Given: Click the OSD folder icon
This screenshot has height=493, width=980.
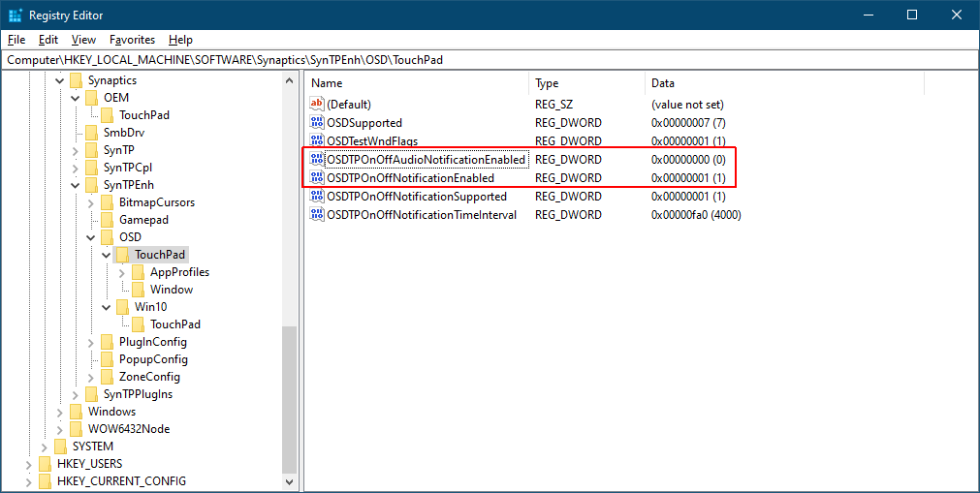Looking at the screenshot, I should (x=108, y=237).
